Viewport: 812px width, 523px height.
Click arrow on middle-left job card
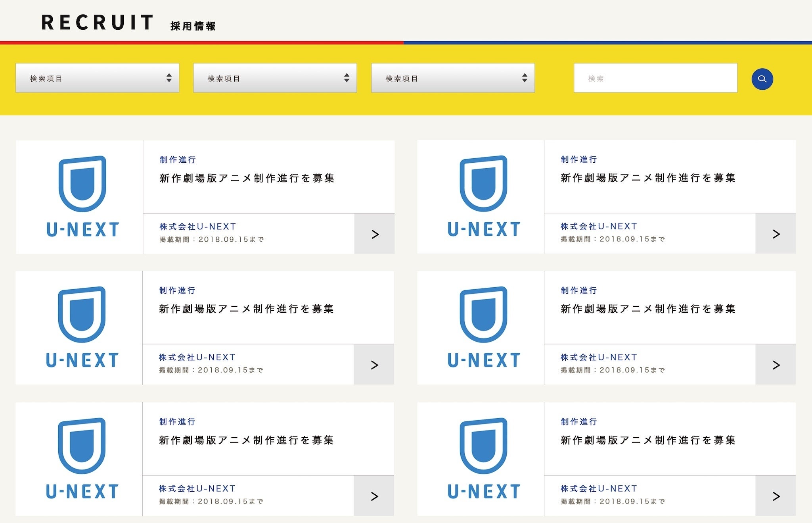(x=374, y=365)
